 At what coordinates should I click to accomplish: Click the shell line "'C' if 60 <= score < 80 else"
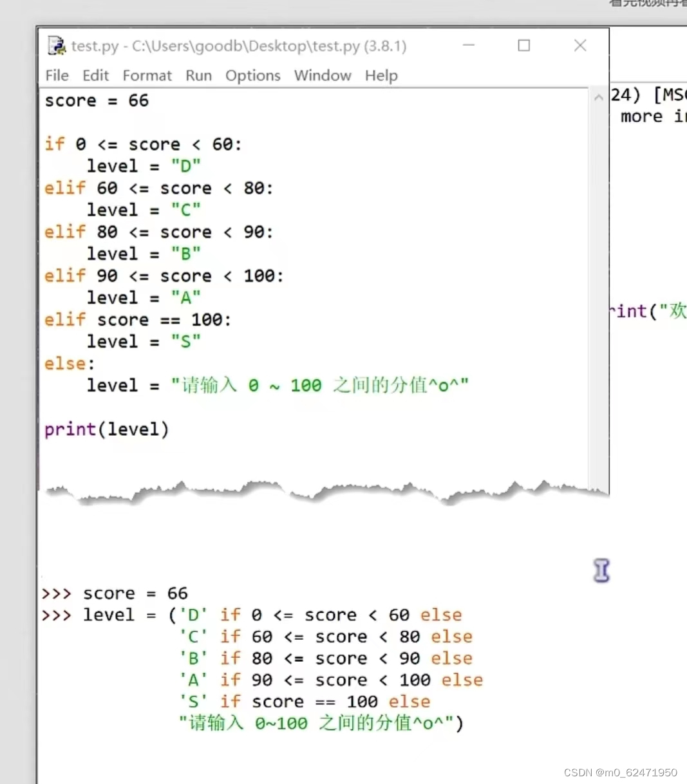(x=326, y=637)
